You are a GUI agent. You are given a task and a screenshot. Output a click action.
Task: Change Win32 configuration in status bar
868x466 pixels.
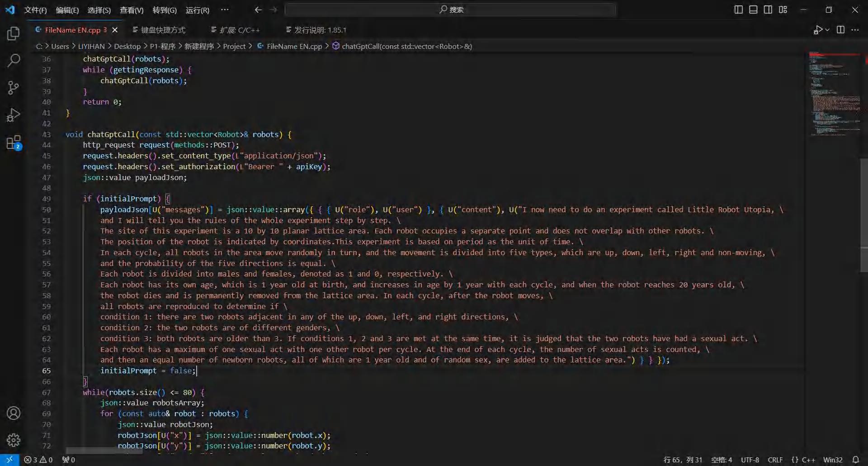(833, 460)
